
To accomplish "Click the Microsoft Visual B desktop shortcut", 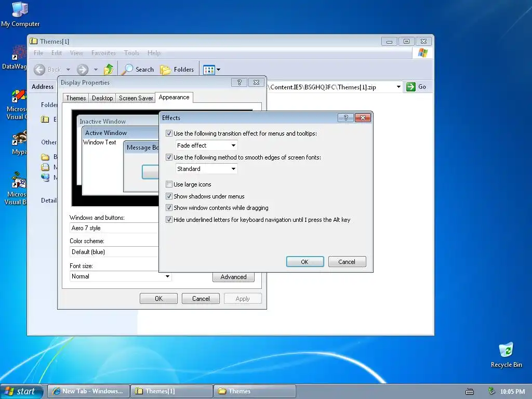I will [19, 180].
